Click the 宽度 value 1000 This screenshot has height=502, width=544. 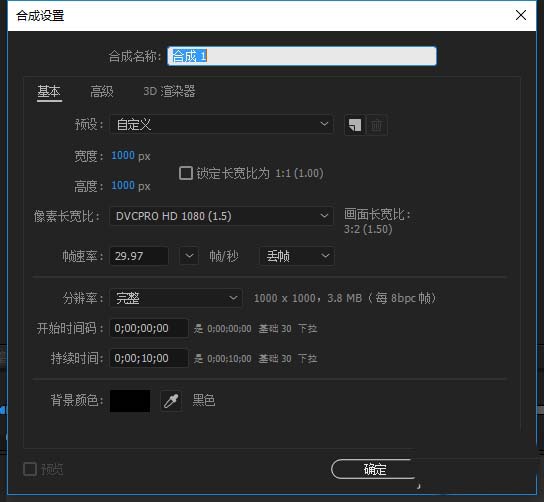click(123, 155)
